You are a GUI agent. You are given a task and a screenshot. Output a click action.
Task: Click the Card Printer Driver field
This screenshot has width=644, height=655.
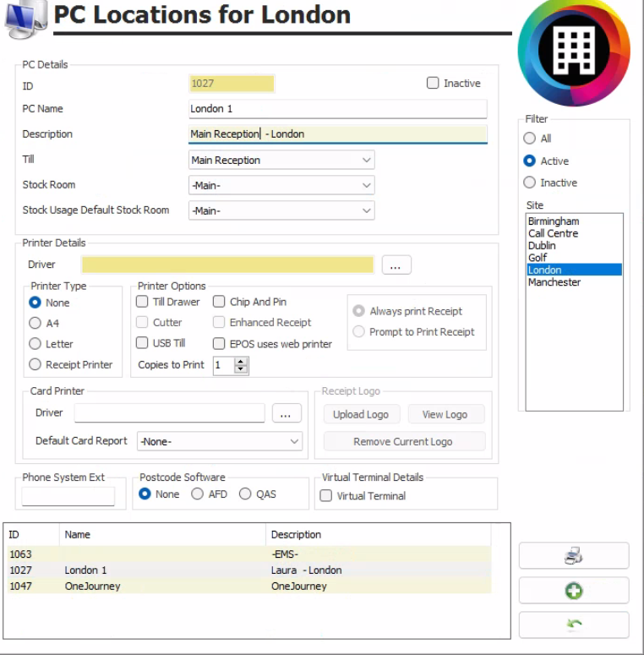pyautogui.click(x=170, y=412)
